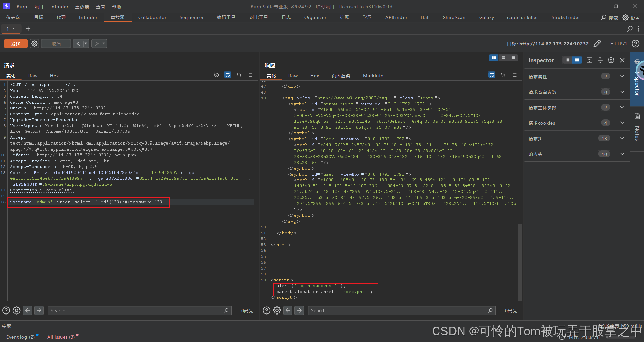Expand the 请求cookies section in Inspector

click(622, 123)
